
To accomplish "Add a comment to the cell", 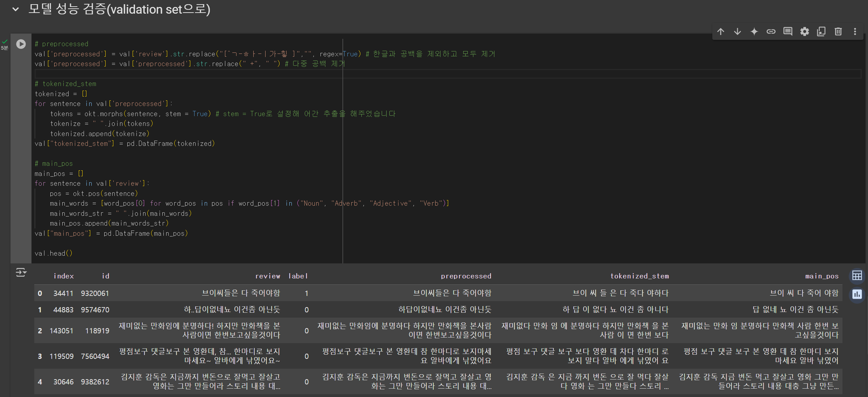I will [788, 31].
